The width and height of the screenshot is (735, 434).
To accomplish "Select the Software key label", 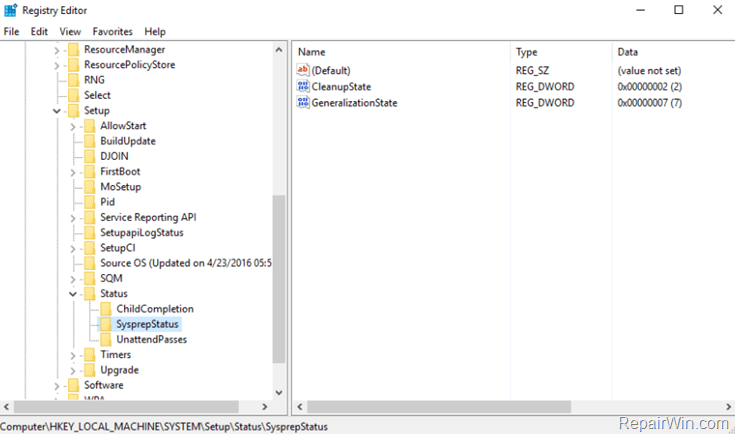I will pyautogui.click(x=104, y=385).
